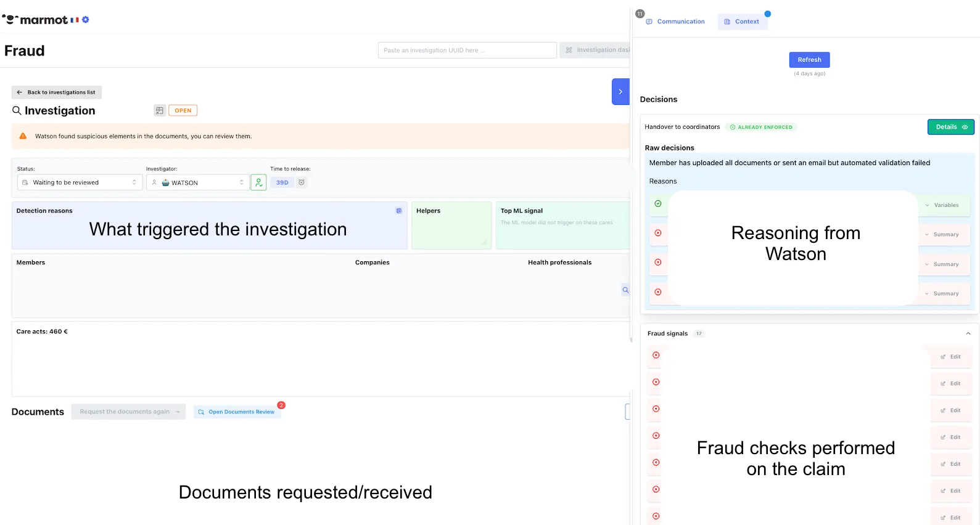Click the Top ML signal heading
Screen dimensions: 980x525
522,211
